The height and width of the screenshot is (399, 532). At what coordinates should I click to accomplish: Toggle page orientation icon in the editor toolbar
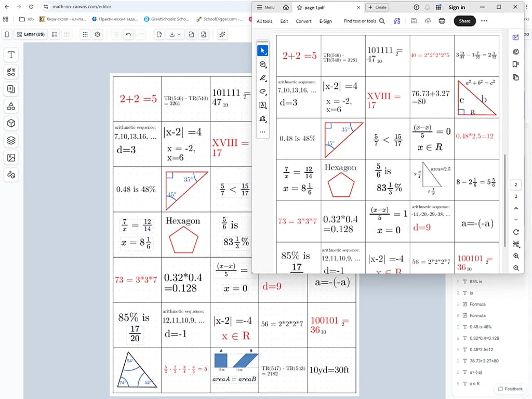tap(7, 34)
